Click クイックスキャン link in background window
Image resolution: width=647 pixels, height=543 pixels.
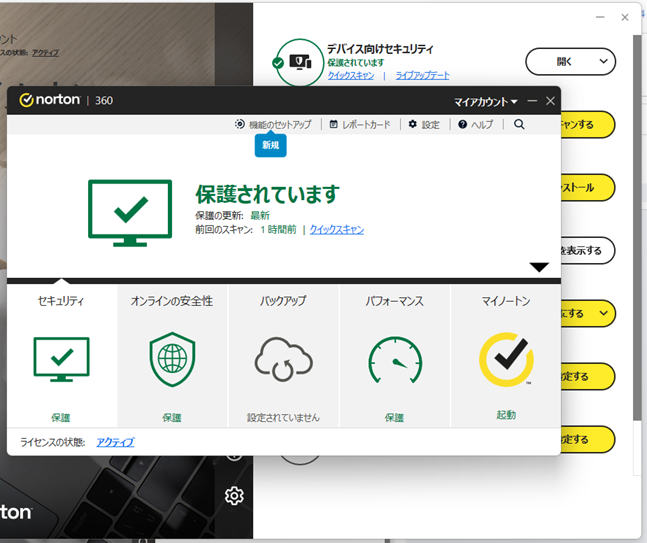coord(351,75)
